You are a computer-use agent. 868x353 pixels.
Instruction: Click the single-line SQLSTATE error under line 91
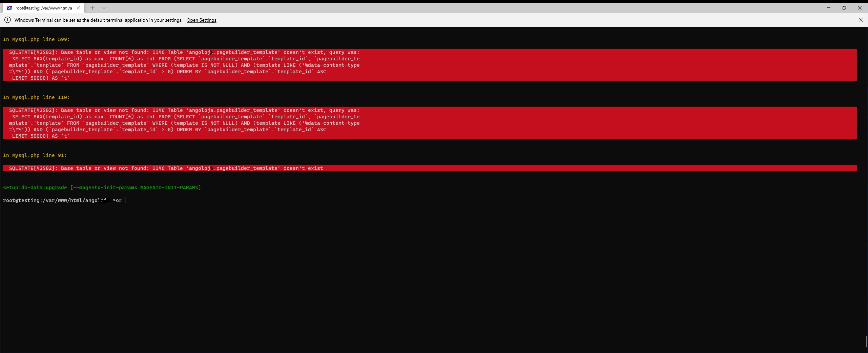166,168
